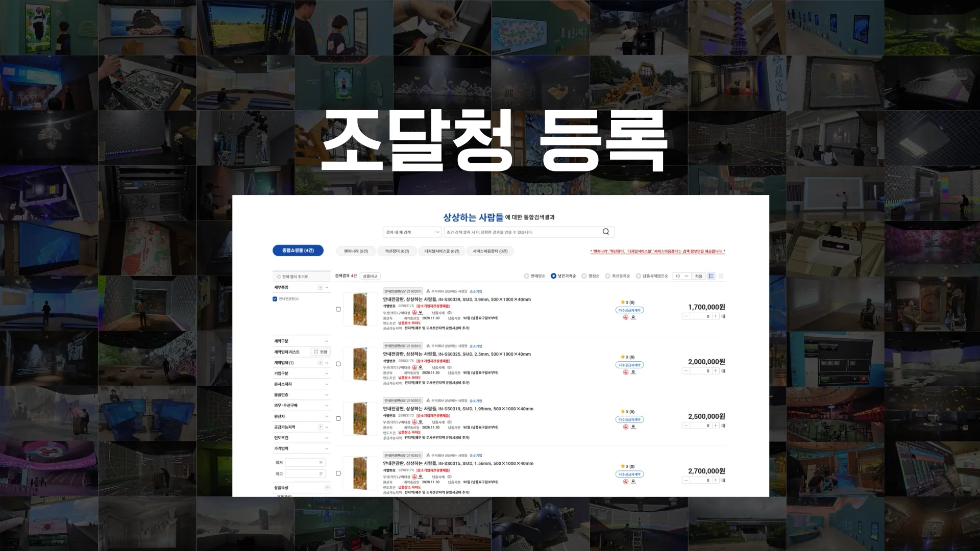Open the 결과 내 재 검색 dropdown

tap(412, 232)
